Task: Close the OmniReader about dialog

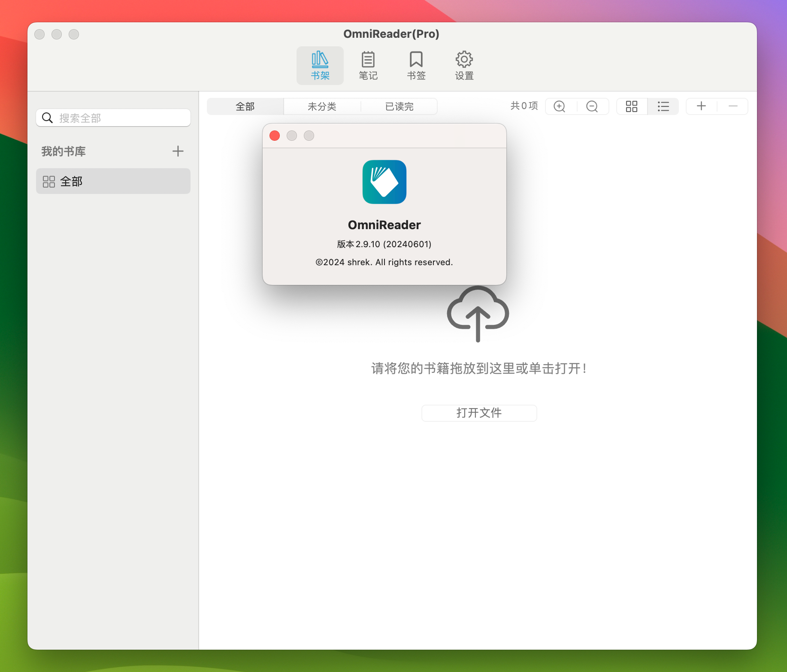Action: point(275,136)
